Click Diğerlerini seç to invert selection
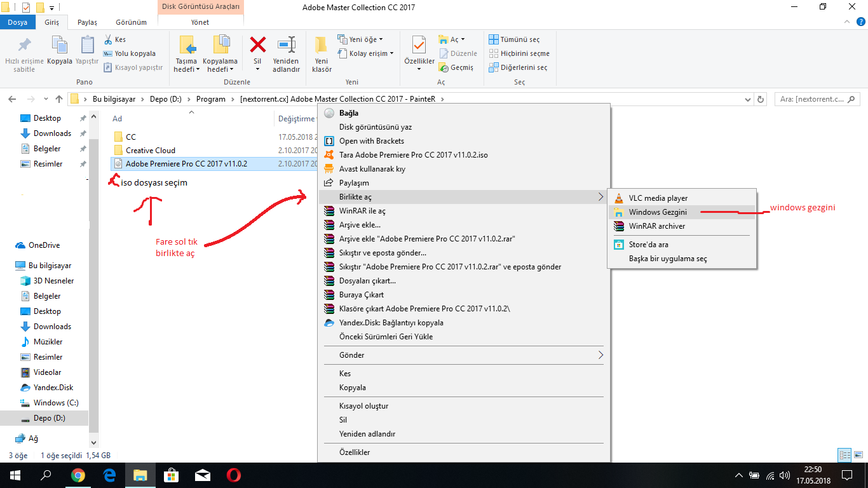The image size is (868, 488). point(517,67)
